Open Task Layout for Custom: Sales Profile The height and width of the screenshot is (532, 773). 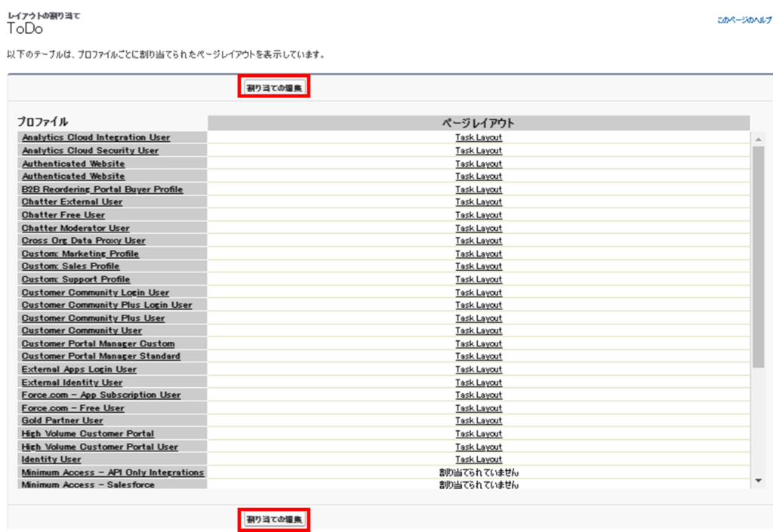[x=478, y=266]
